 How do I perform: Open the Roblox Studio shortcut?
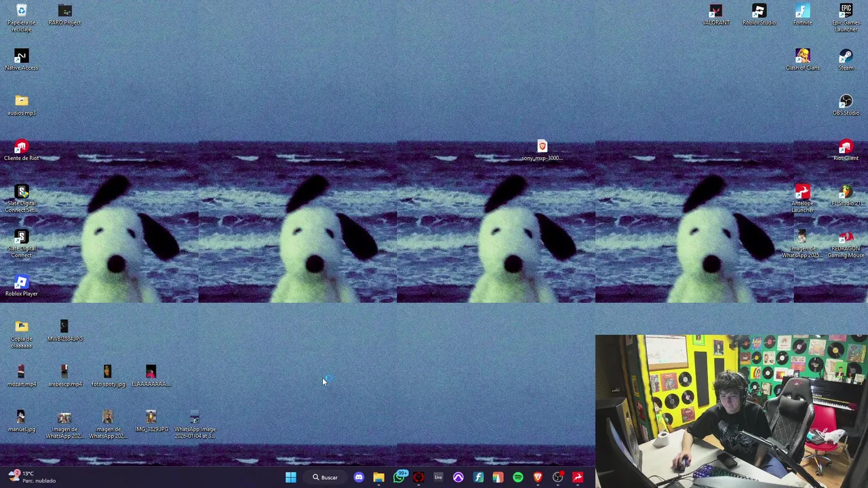click(759, 15)
